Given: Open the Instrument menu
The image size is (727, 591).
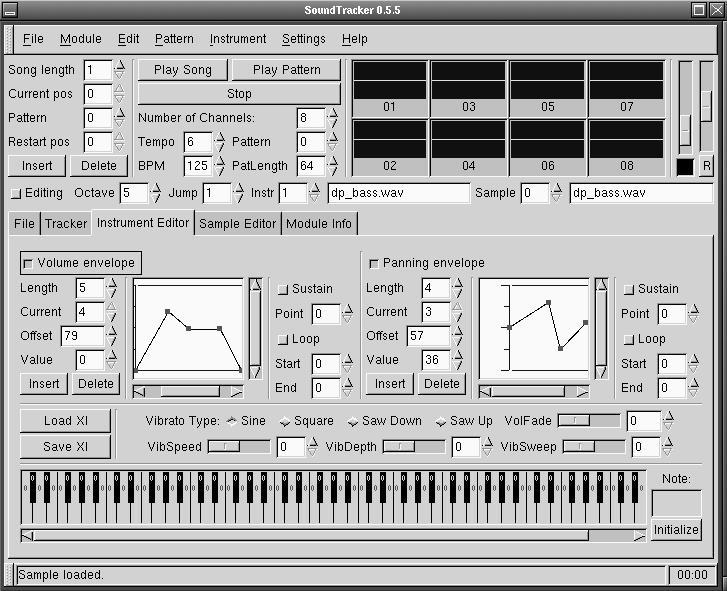Looking at the screenshot, I should [x=238, y=39].
